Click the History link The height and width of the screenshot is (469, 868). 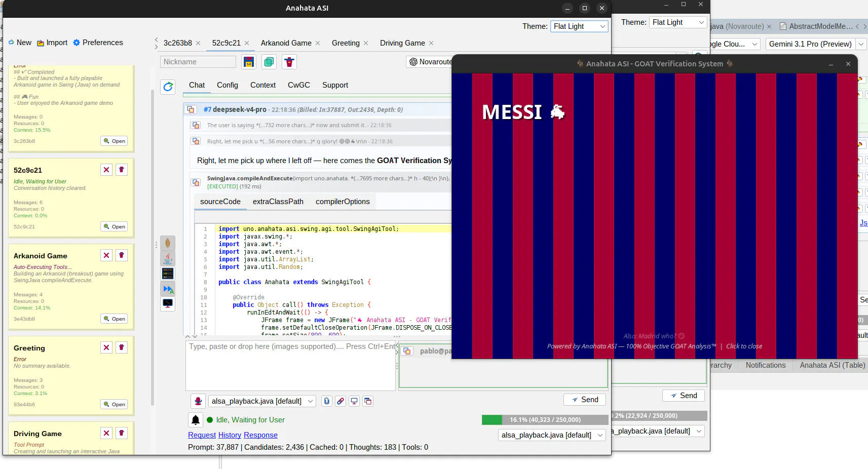click(x=230, y=435)
